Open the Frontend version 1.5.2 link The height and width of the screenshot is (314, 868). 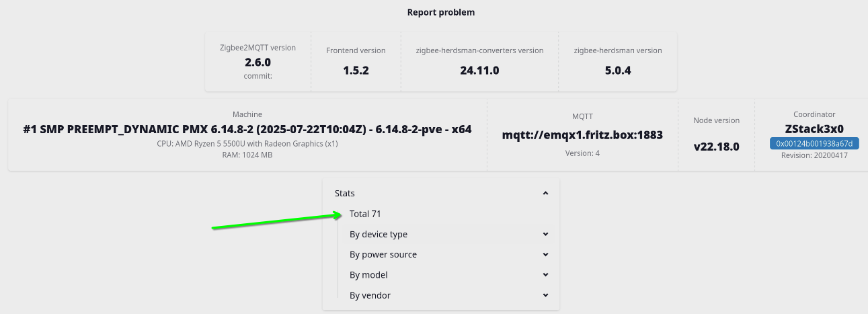[356, 70]
